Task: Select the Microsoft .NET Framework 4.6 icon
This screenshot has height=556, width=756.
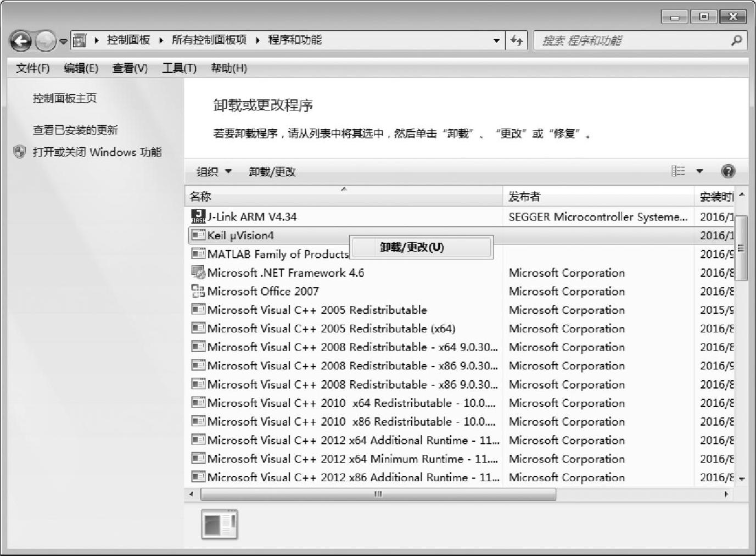Action: point(198,272)
